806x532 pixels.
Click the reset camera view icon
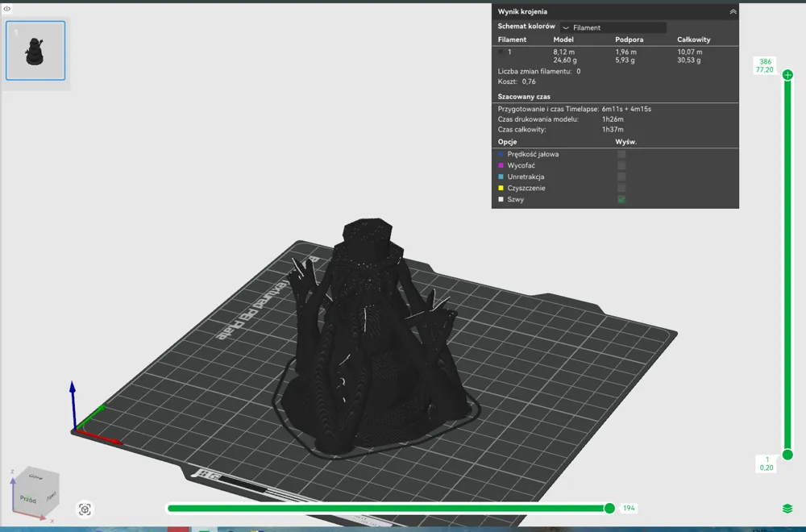(x=85, y=509)
